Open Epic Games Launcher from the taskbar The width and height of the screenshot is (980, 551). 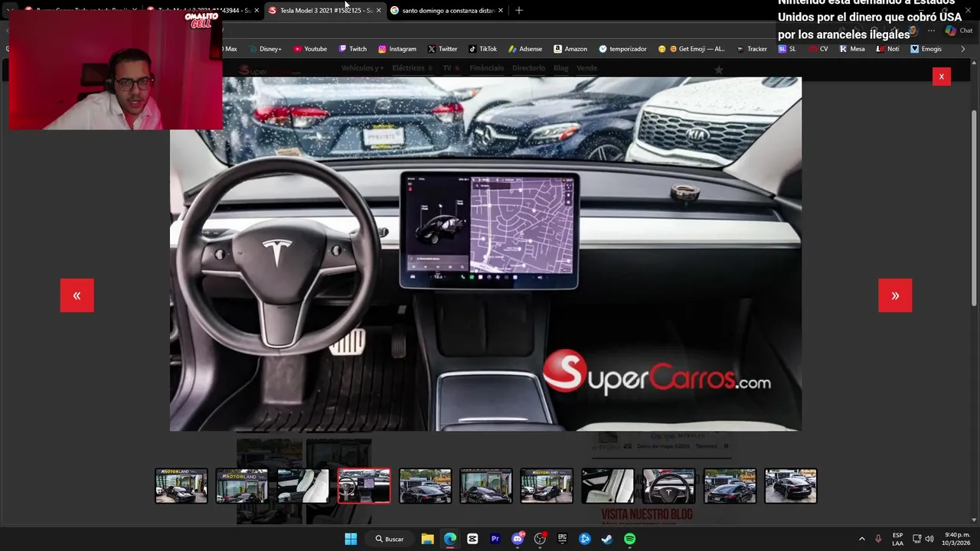click(x=562, y=539)
